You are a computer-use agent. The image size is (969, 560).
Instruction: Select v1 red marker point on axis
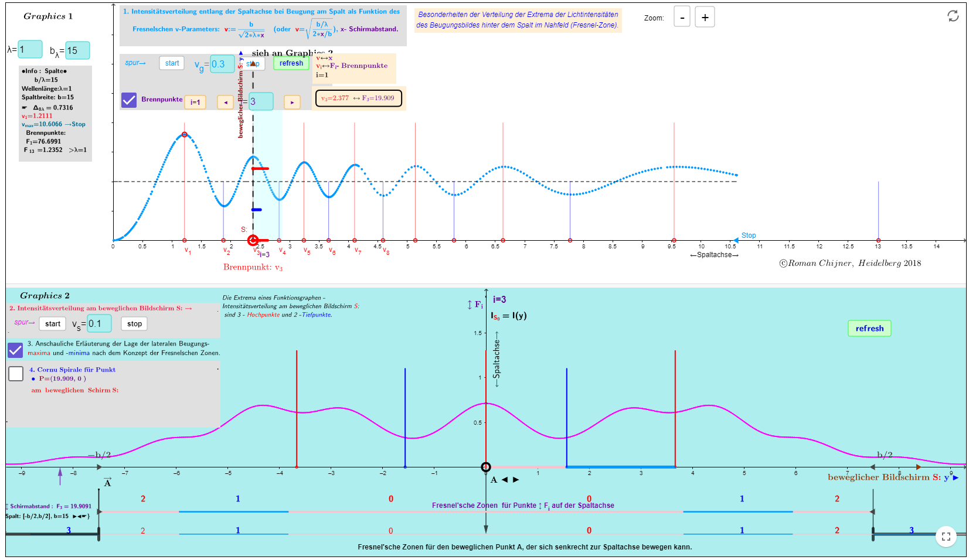coord(185,240)
